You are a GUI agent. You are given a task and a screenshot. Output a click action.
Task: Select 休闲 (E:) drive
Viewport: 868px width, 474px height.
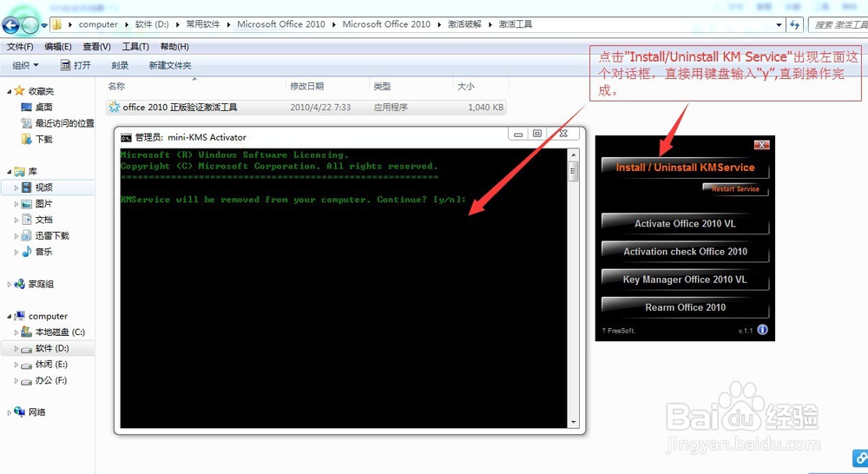[x=51, y=365]
